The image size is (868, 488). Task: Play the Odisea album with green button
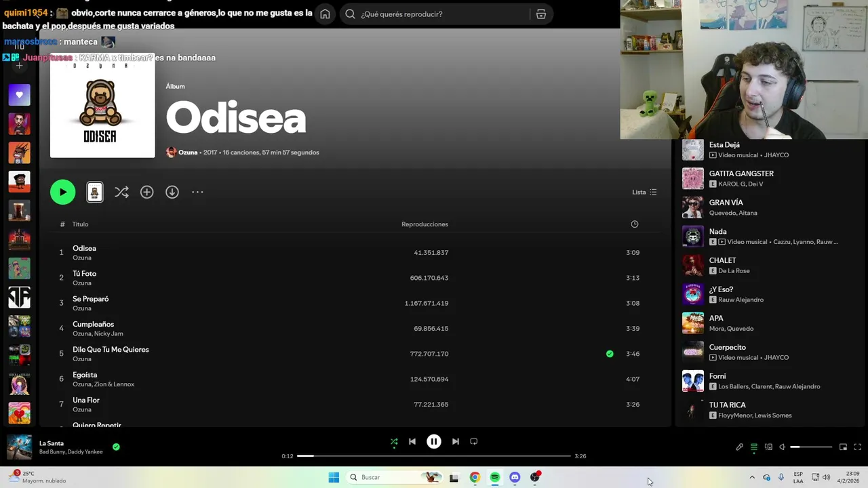pos(62,192)
